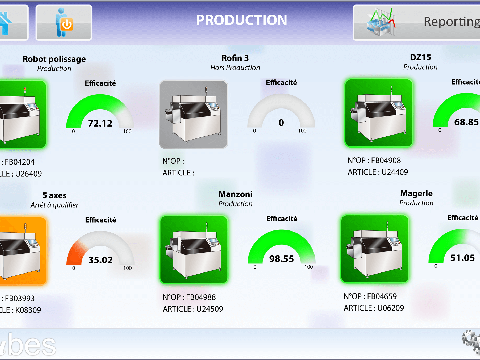Select the Magerle machine icon
Image resolution: width=480 pixels, height=360 pixels.
tap(375, 249)
